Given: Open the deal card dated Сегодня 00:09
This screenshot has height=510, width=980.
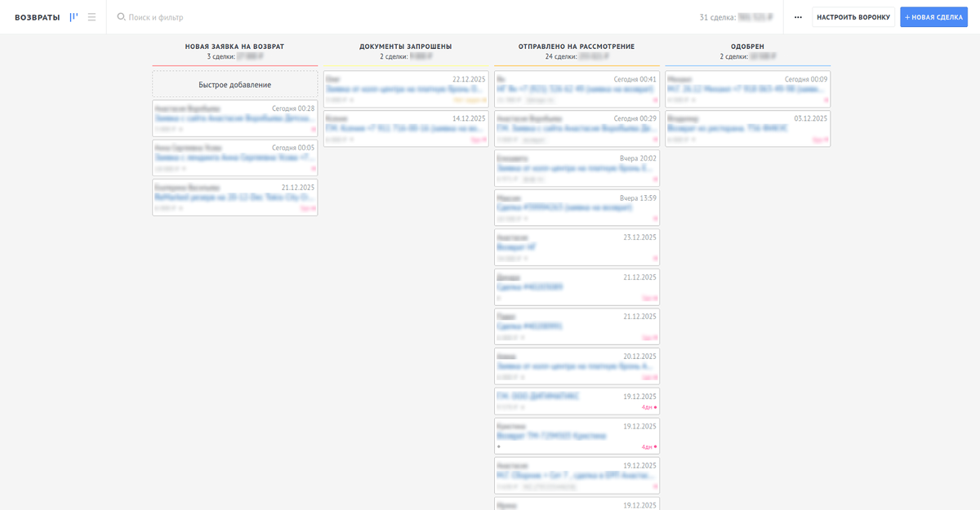Looking at the screenshot, I should pyautogui.click(x=747, y=89).
